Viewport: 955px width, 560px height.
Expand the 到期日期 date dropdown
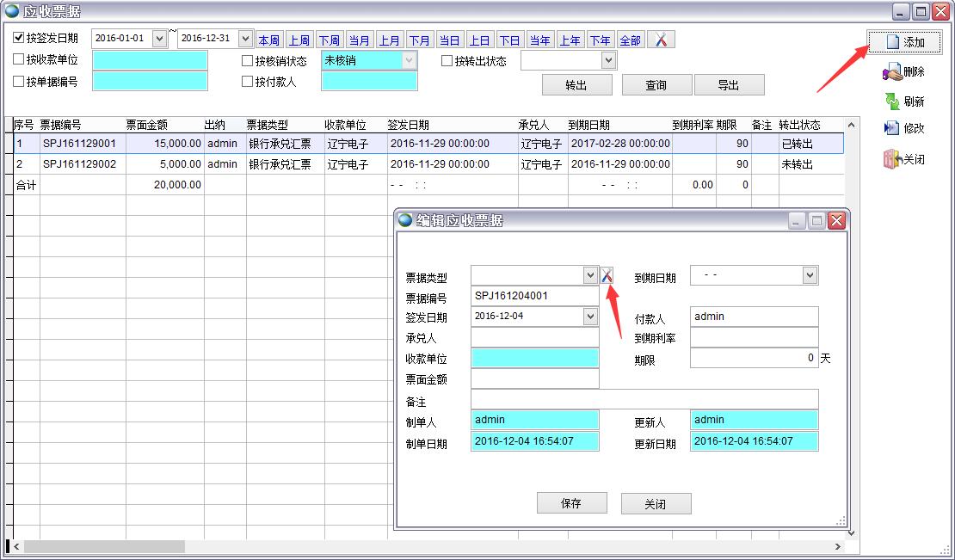[809, 275]
